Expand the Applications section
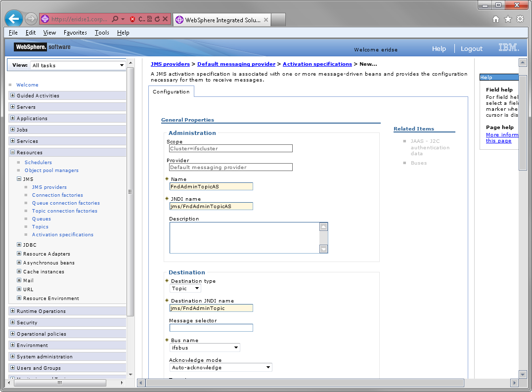532x392 pixels. click(12, 118)
